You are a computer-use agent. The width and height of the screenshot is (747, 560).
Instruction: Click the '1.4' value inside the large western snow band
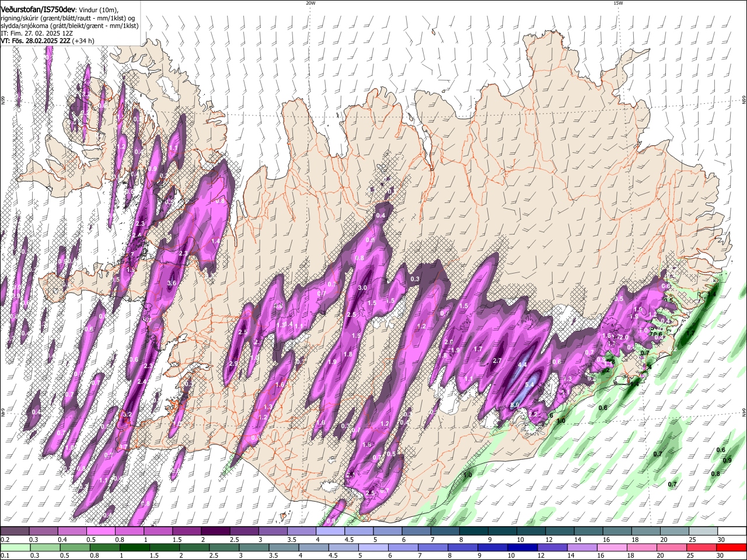pyautogui.click(x=215, y=242)
